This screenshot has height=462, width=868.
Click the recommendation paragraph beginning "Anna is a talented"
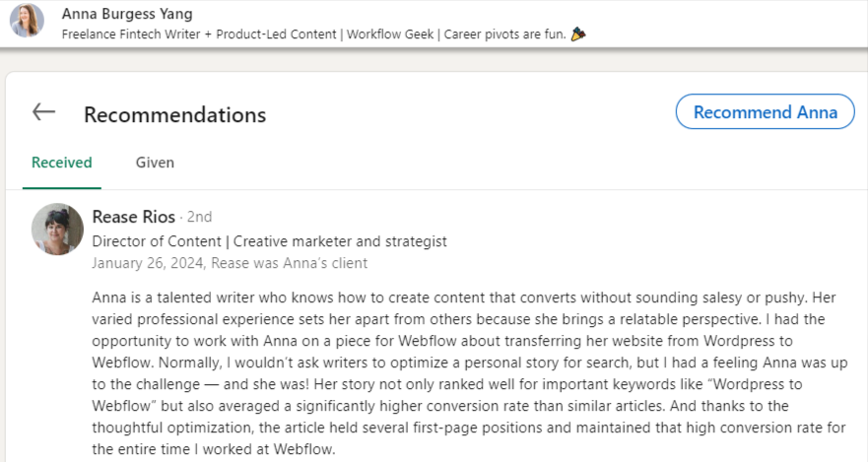469,373
